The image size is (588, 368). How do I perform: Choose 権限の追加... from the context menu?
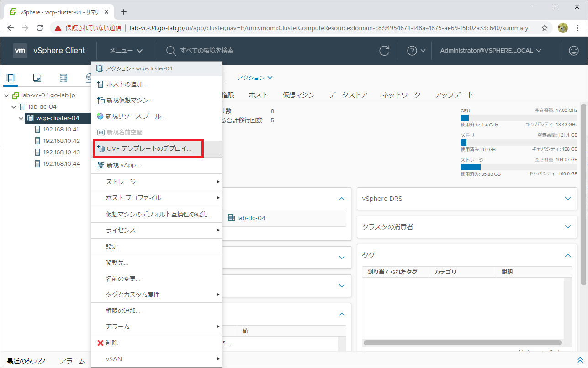[157, 311]
